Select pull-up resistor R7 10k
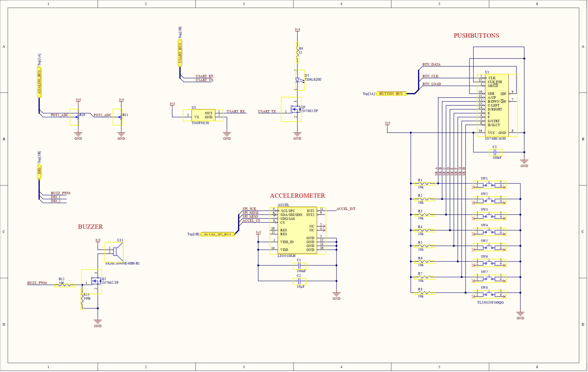This screenshot has height=372, width=588. pyautogui.click(x=425, y=277)
